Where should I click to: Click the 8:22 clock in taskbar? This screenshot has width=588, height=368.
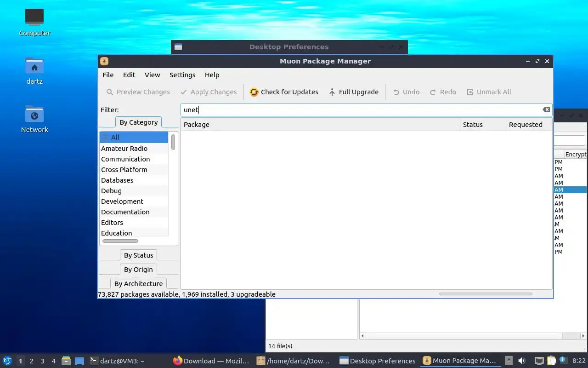click(x=579, y=361)
